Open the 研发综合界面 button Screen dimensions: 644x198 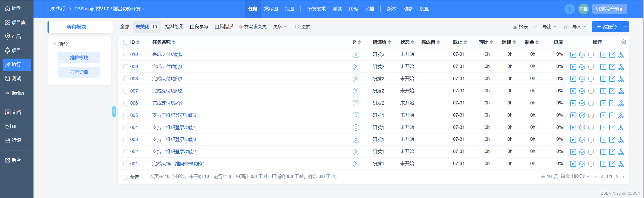(610, 9)
